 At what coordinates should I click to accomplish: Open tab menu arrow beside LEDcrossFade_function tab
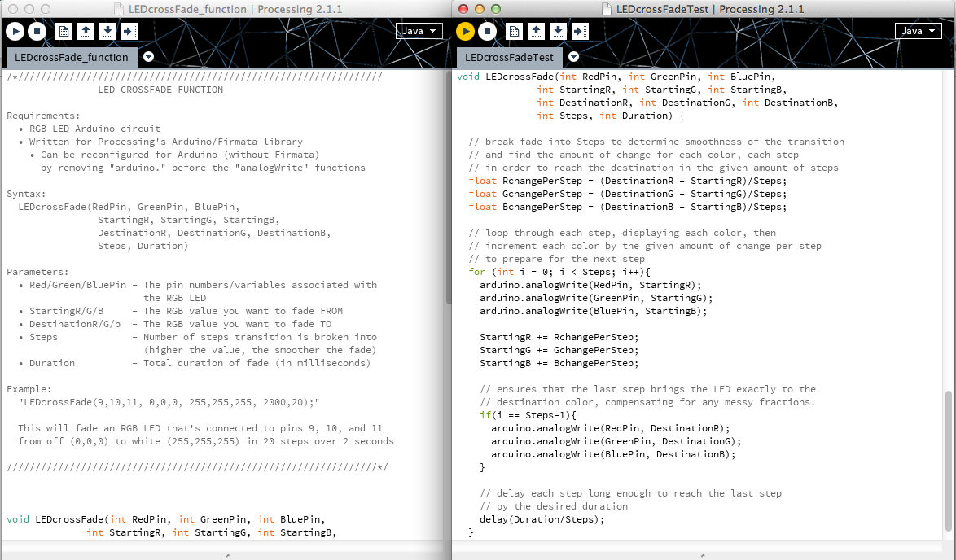coord(148,57)
